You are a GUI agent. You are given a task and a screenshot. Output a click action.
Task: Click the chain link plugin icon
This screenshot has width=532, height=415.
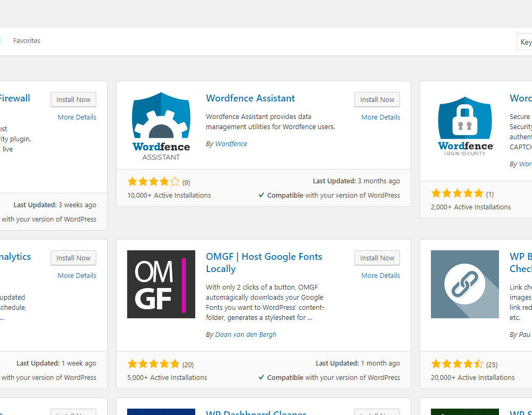(x=465, y=284)
